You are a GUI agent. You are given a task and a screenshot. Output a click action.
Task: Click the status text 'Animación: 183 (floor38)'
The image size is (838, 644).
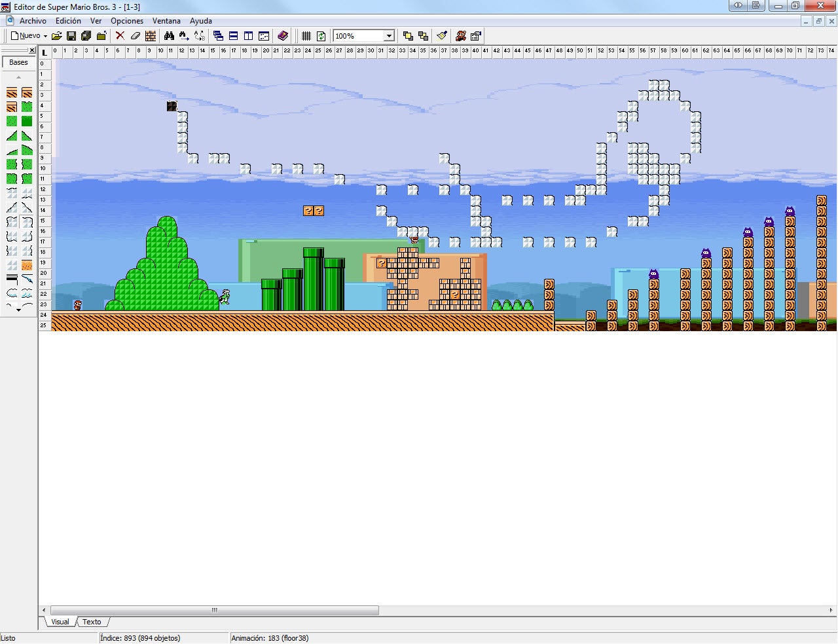click(270, 638)
